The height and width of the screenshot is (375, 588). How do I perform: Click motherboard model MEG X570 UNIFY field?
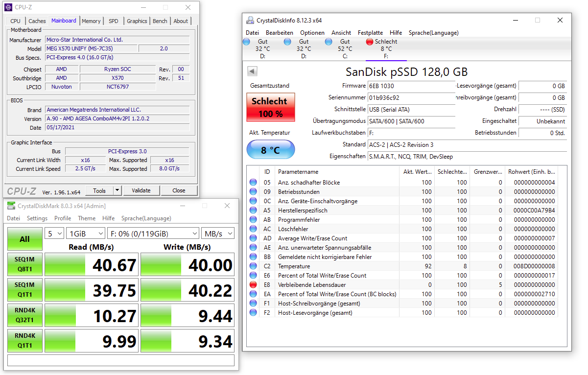[x=91, y=48]
